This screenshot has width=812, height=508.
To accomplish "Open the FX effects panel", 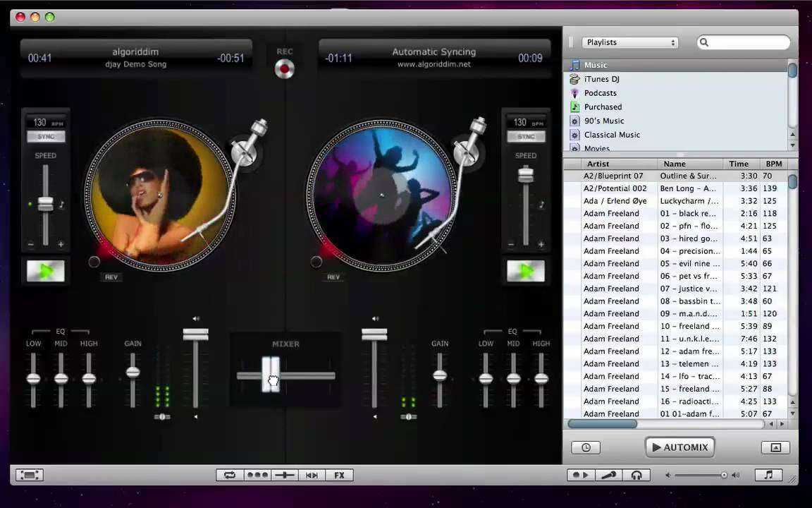I will click(339, 475).
